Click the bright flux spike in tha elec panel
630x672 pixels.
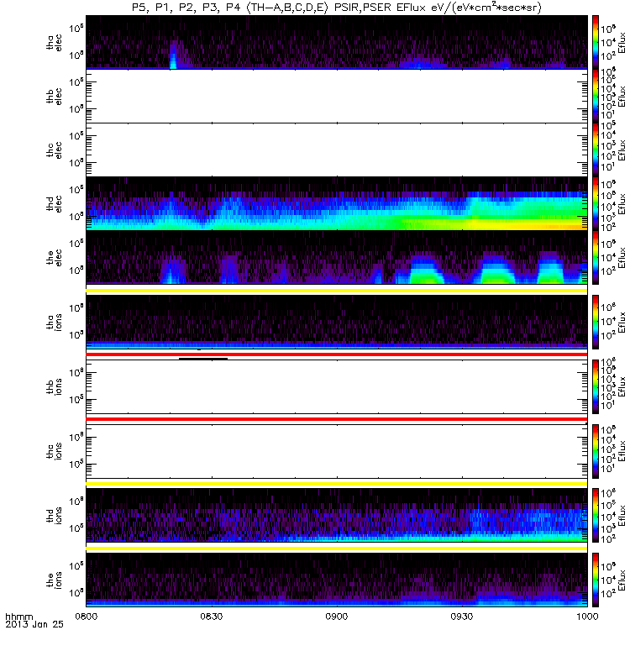[173, 55]
